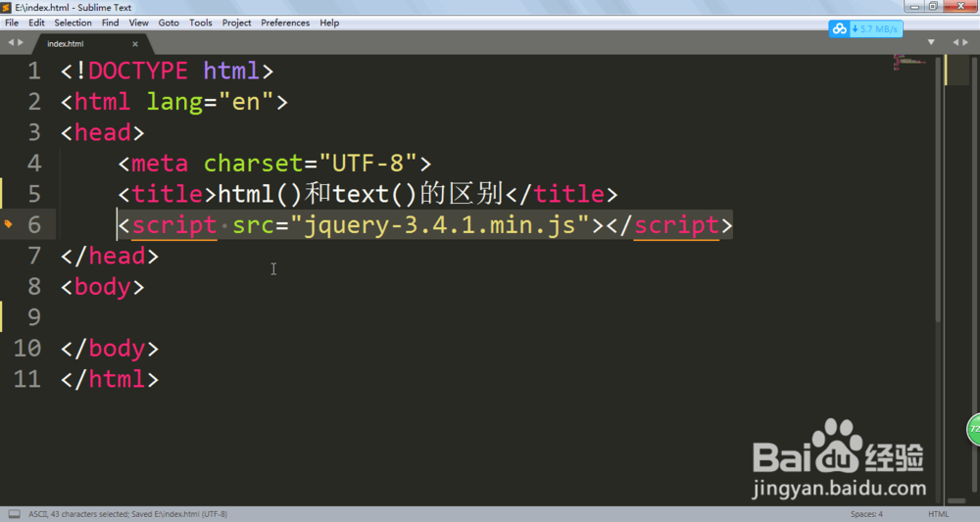Click the green circular floating widget
Viewport: 980px width, 522px height.
point(973,429)
